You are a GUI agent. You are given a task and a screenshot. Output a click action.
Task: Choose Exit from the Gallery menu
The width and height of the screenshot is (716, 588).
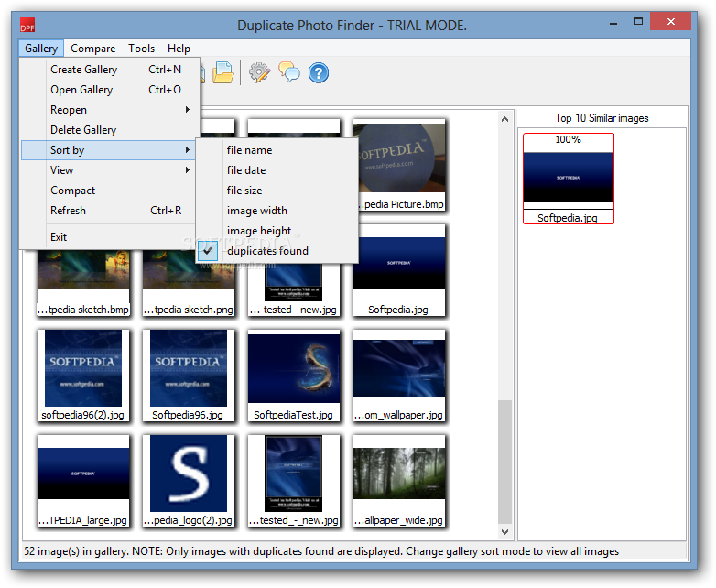pos(110,236)
